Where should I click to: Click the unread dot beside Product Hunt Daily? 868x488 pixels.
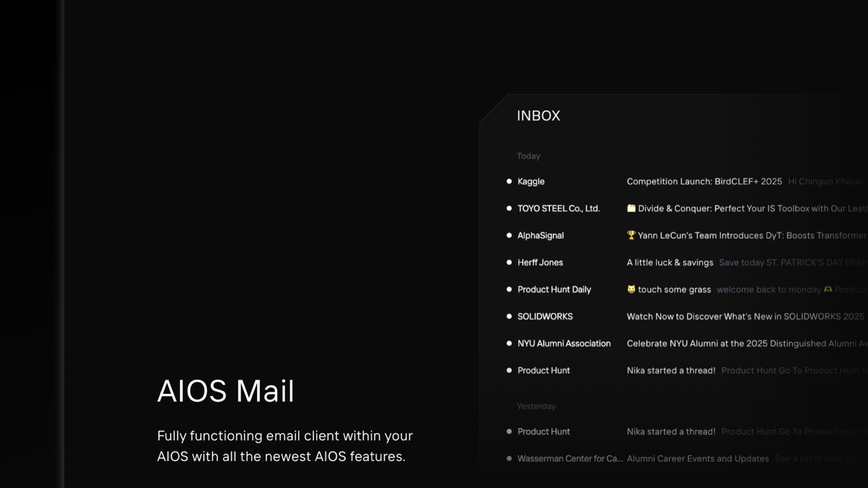tap(509, 289)
